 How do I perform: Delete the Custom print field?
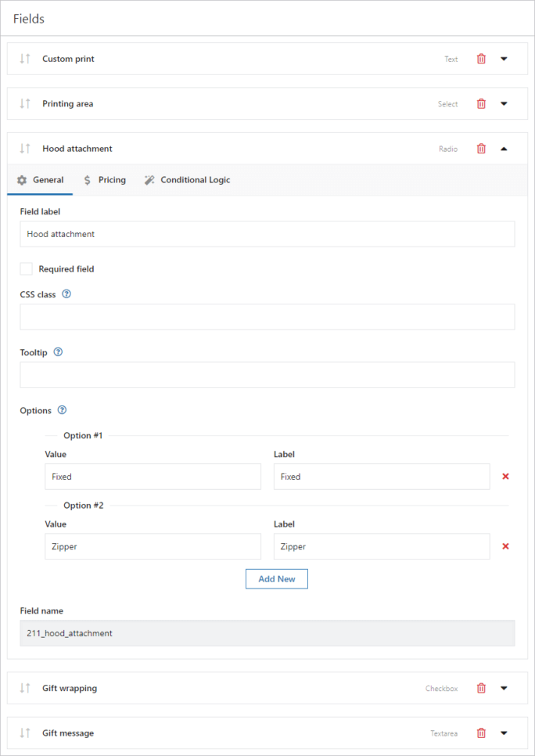point(481,59)
